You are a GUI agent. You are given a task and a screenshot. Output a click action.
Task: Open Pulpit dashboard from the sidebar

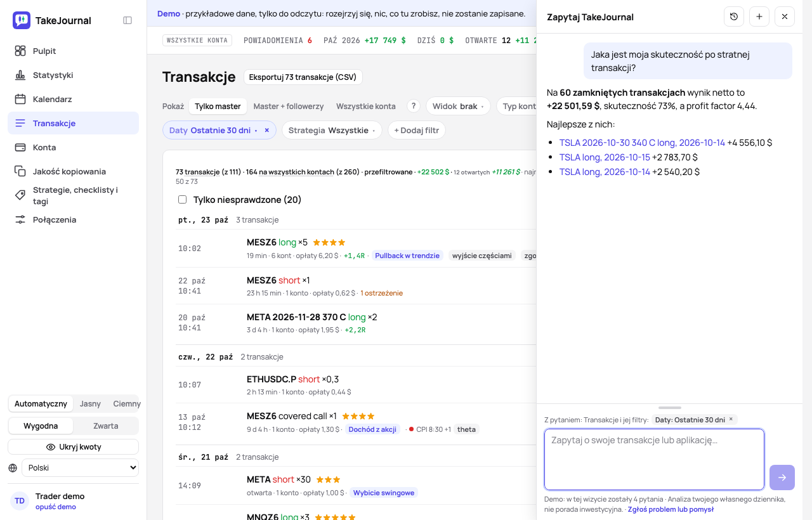coord(73,51)
